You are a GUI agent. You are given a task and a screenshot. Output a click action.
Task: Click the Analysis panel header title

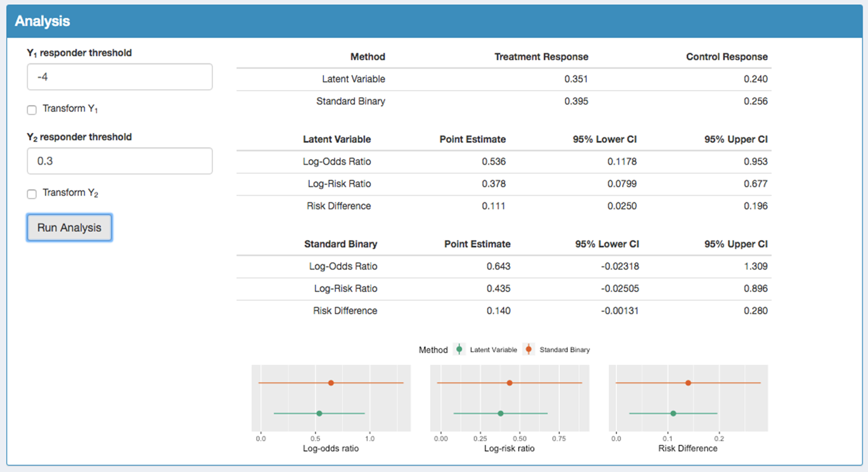tap(43, 21)
